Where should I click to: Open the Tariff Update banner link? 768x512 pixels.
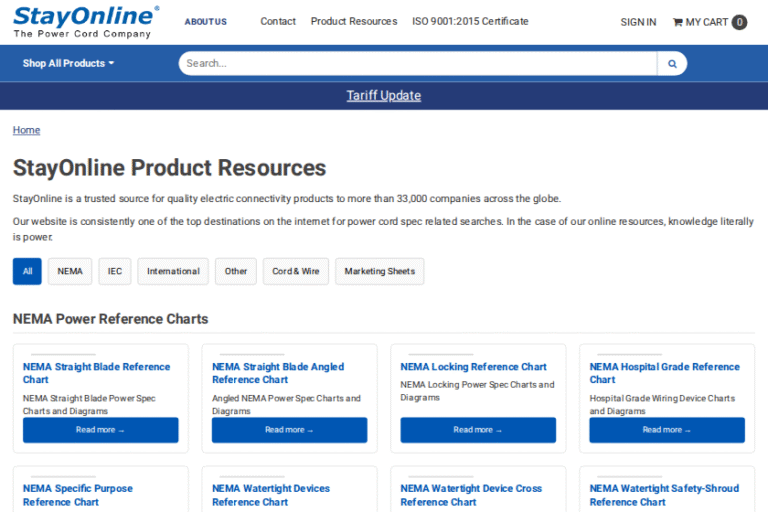tap(384, 96)
